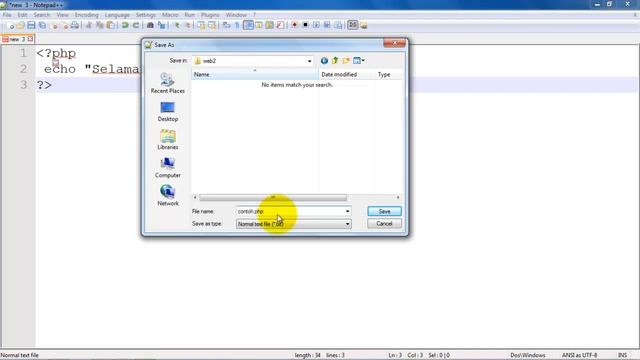640x360 pixels.
Task: Expand the File name dropdown arrow
Action: pyautogui.click(x=347, y=211)
